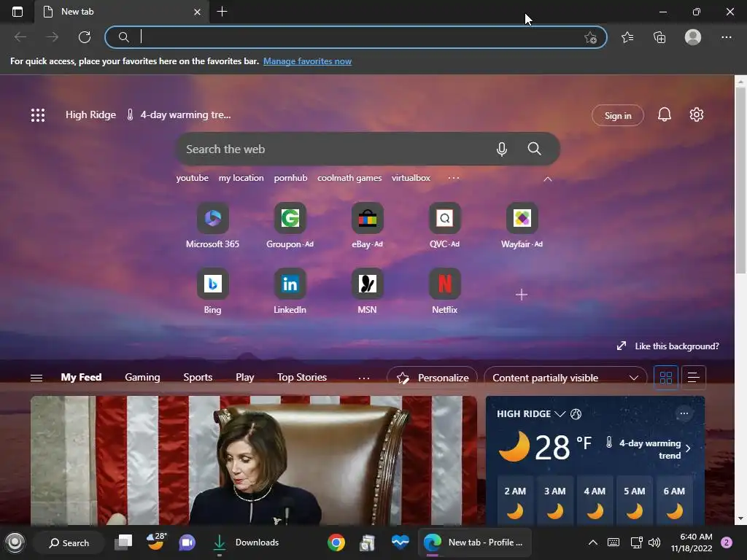Open the feed hamburger menu
Viewport: 747px width, 560px height.
[36, 378]
